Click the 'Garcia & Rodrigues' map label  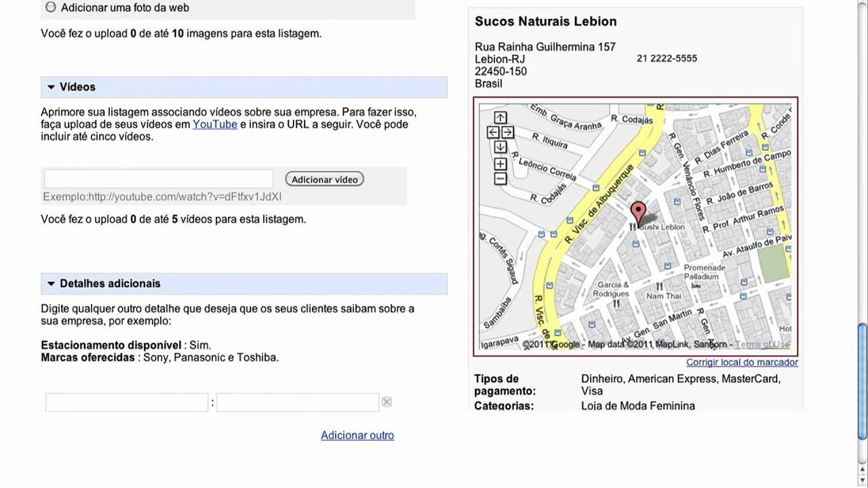611,289
